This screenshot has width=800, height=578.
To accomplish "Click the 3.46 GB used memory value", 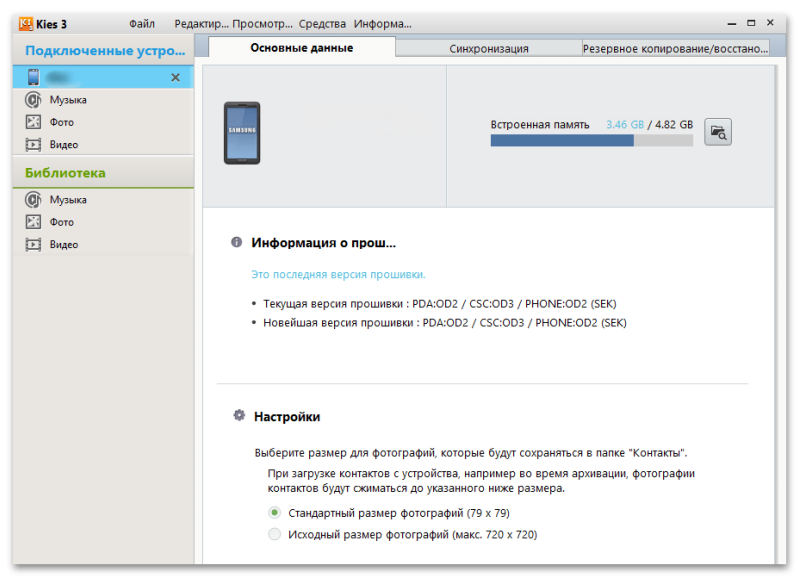I will [x=624, y=124].
